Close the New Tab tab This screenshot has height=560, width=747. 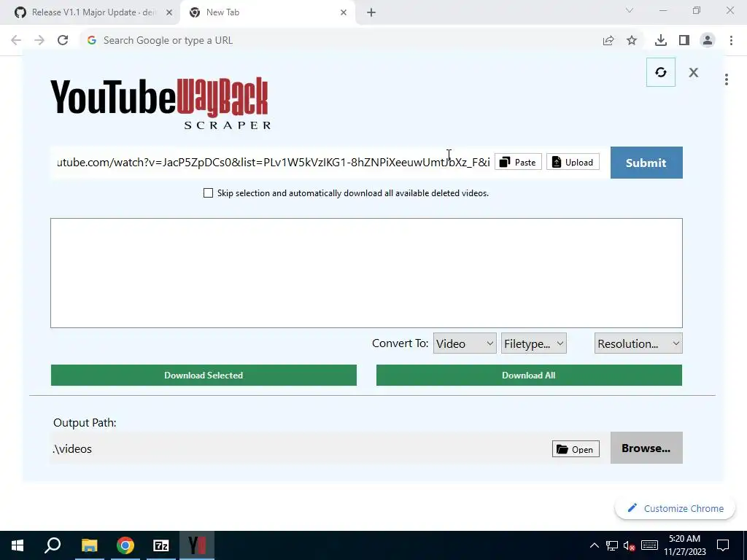tap(344, 12)
